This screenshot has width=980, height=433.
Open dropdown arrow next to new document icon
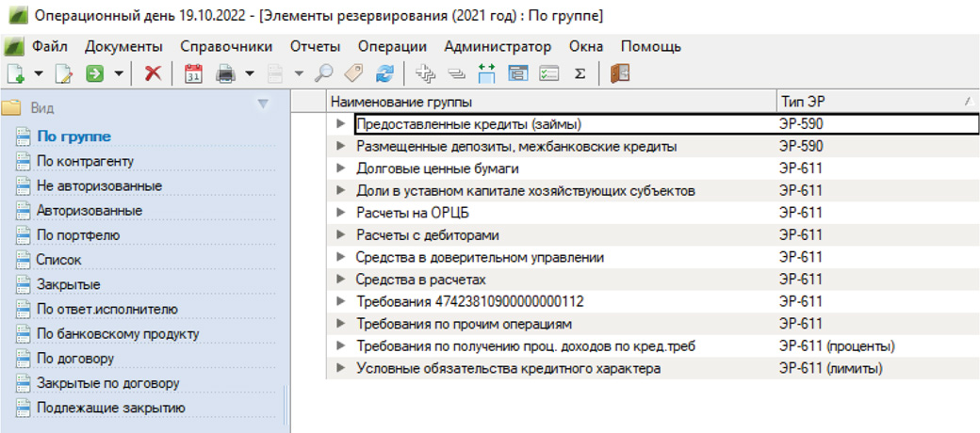tap(39, 73)
